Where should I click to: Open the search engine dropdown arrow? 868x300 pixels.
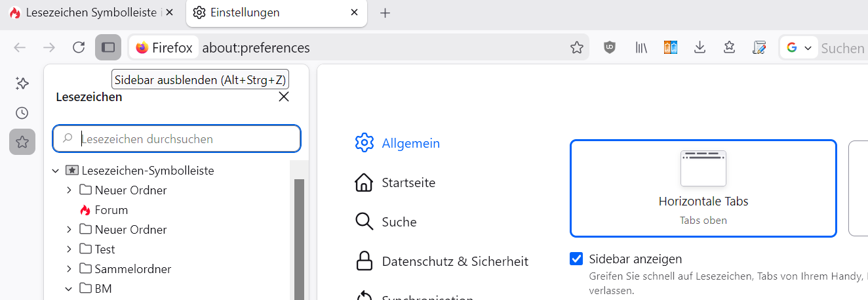(808, 48)
